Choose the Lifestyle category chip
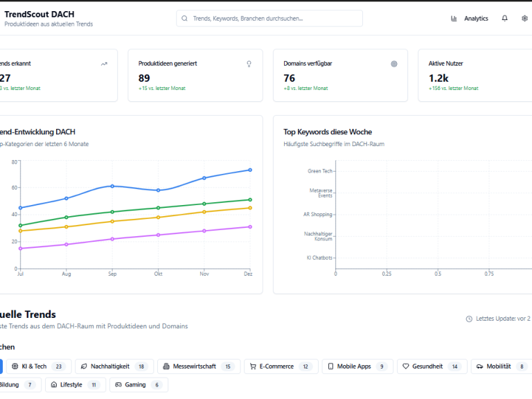The height and width of the screenshot is (399, 532). 76,384
